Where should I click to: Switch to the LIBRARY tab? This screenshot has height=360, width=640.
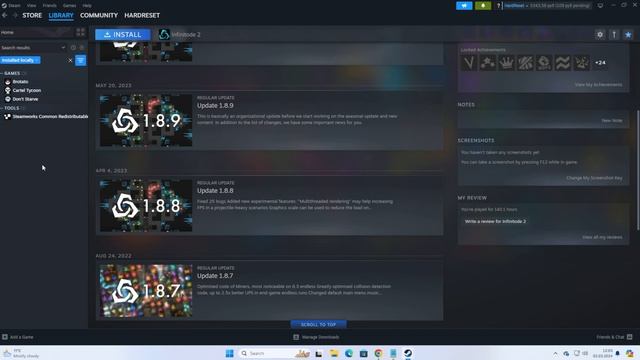(x=61, y=16)
